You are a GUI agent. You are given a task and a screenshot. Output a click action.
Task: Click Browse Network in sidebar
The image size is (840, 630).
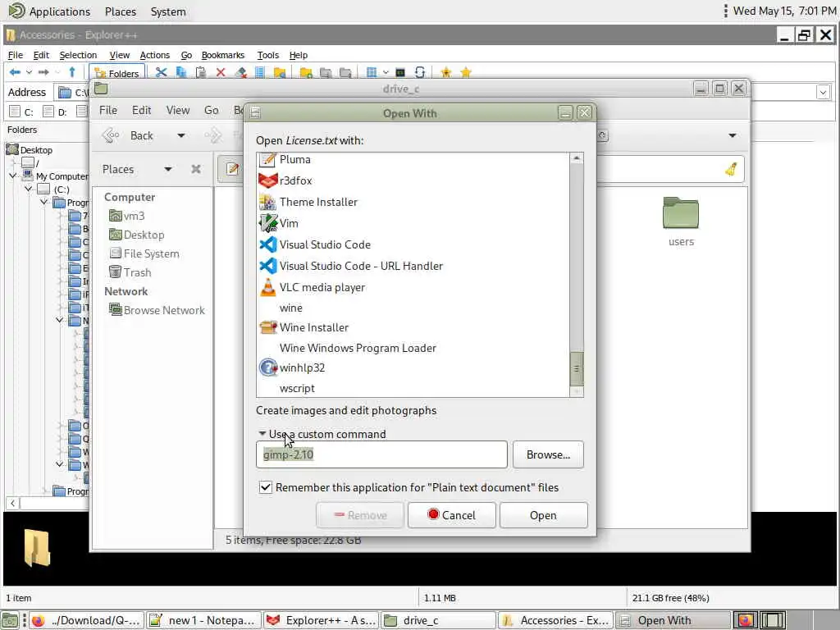157,310
